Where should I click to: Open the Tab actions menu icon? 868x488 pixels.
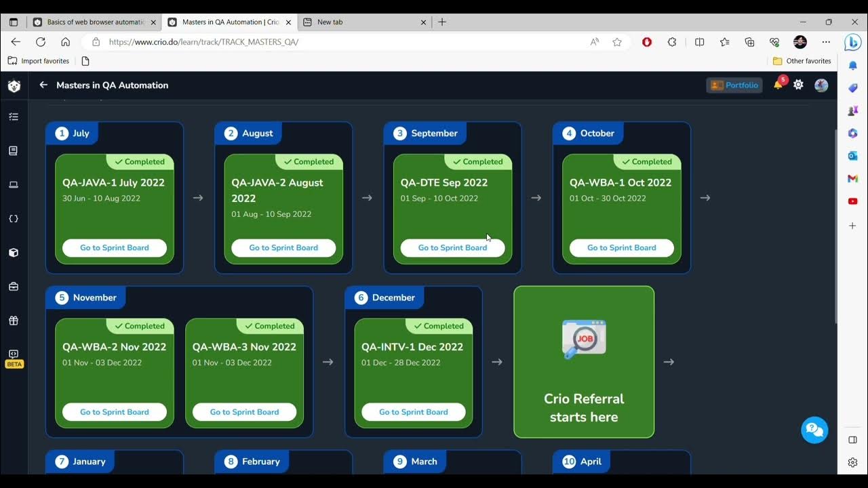click(x=14, y=22)
